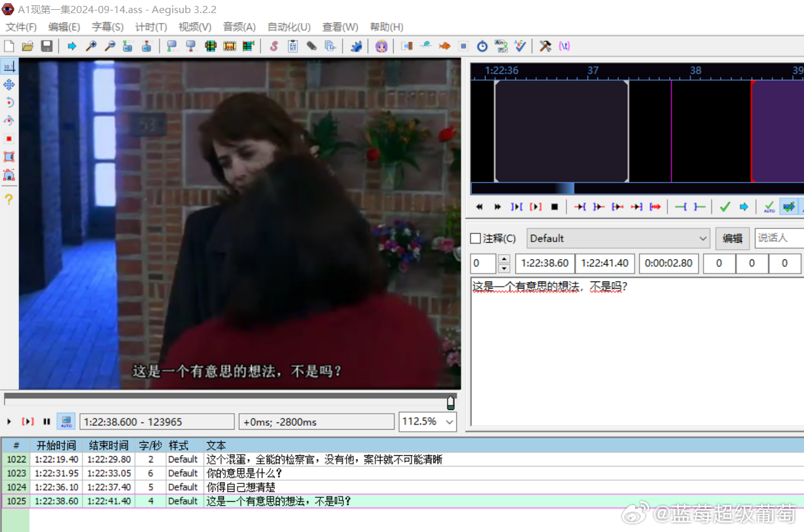This screenshot has height=532, width=804.
Task: Open the 文件(F) menu
Action: [x=21, y=27]
